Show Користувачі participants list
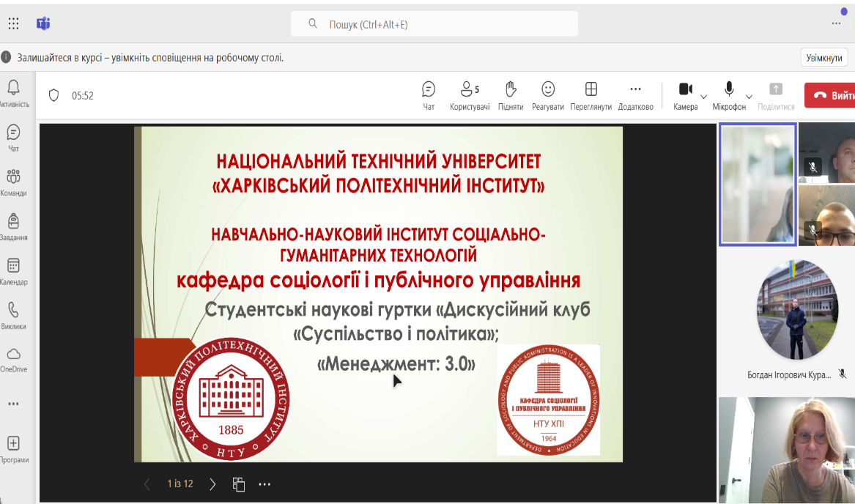 (470, 95)
